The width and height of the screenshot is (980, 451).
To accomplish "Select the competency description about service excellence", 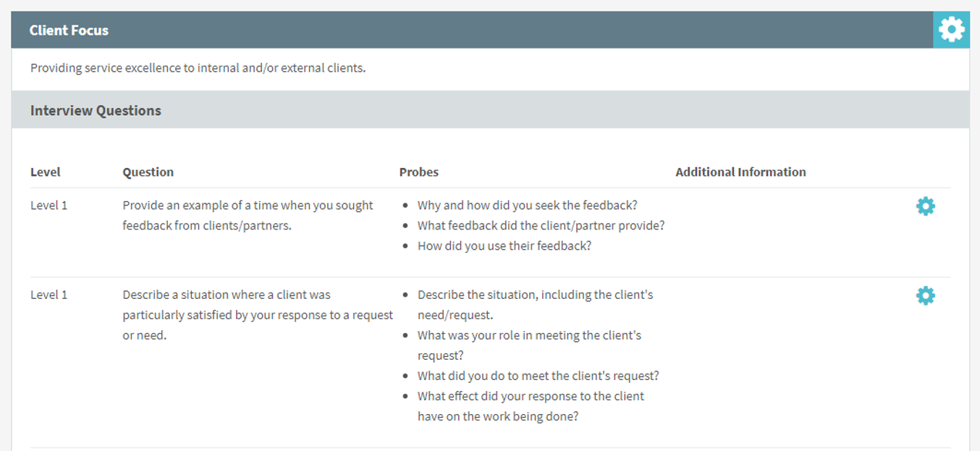I will coord(198,69).
